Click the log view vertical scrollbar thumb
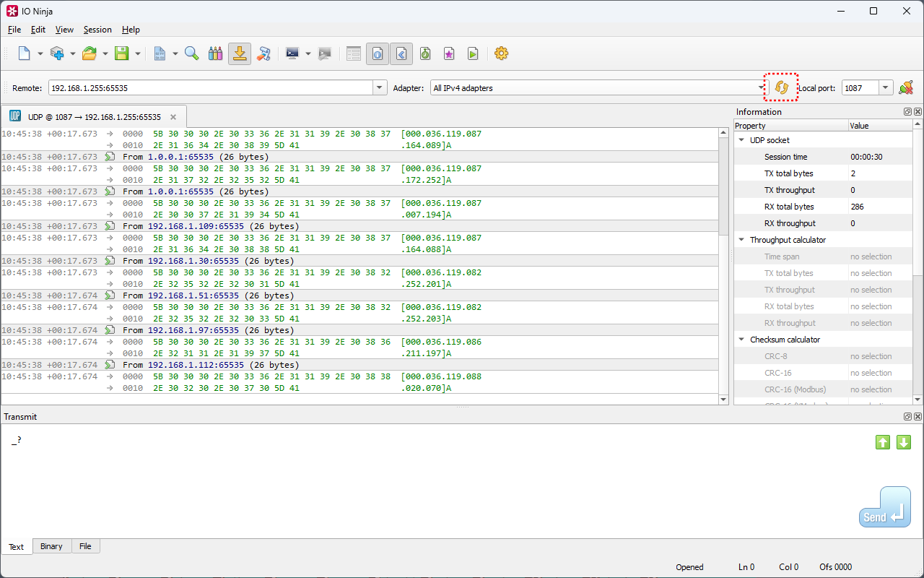The image size is (924, 578). 723,186
